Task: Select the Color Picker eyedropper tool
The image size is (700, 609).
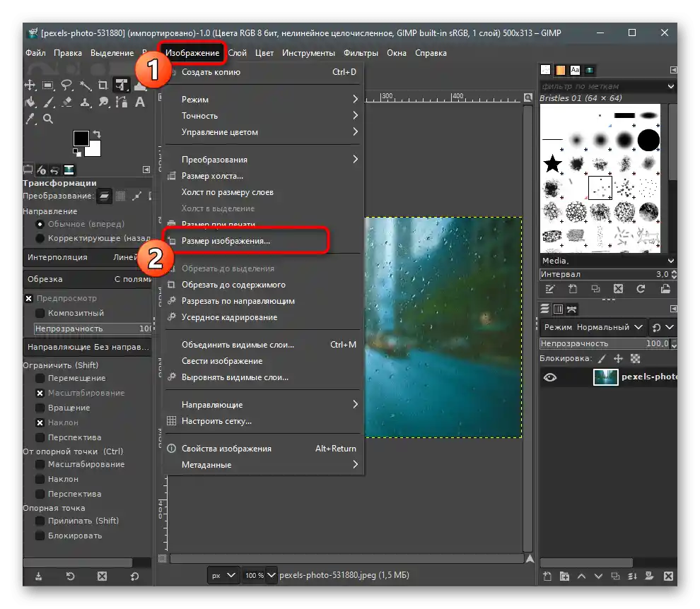Action: [30, 119]
